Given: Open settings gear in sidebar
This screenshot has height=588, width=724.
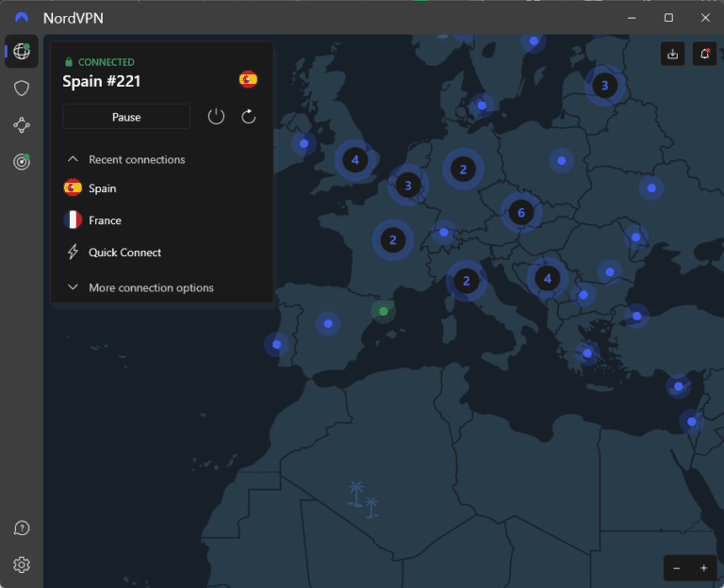Looking at the screenshot, I should point(22,564).
